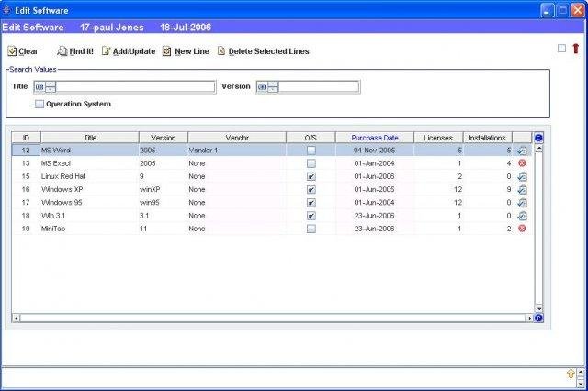Image resolution: width=588 pixels, height=391 pixels.
Task: Uncheck O/S checkbox for Win 3.1
Action: 311,216
